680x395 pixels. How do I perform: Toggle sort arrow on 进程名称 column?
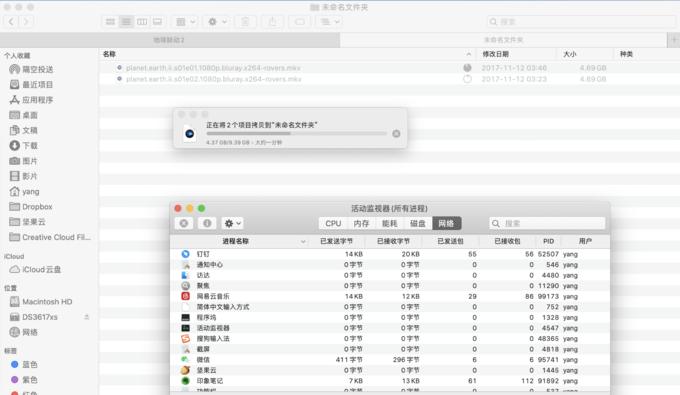click(x=303, y=241)
